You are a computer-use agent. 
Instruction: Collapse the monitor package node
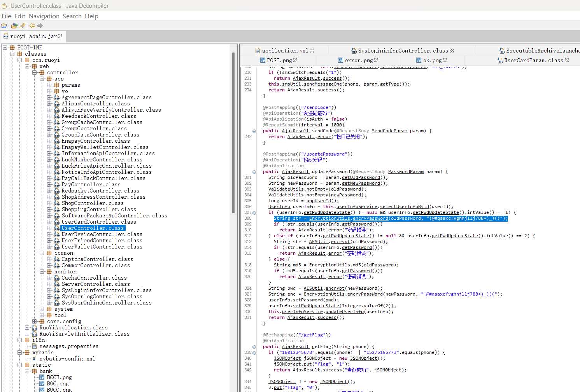pyautogui.click(x=42, y=272)
